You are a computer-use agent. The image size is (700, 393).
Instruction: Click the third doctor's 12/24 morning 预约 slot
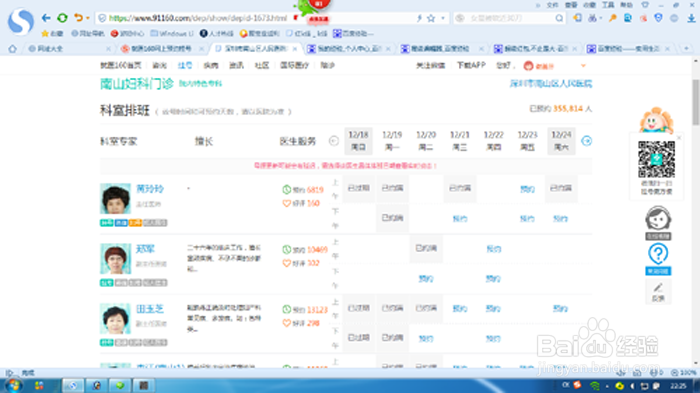click(x=560, y=309)
